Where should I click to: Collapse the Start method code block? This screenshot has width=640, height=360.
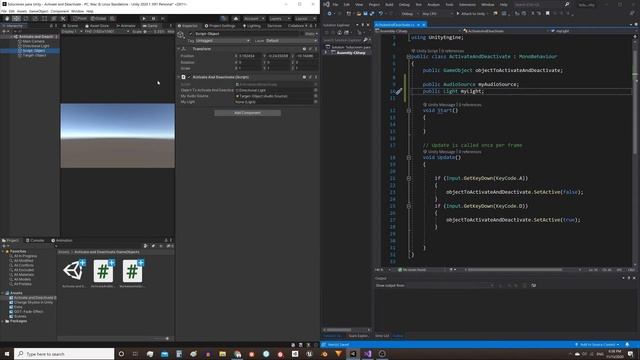(x=409, y=111)
